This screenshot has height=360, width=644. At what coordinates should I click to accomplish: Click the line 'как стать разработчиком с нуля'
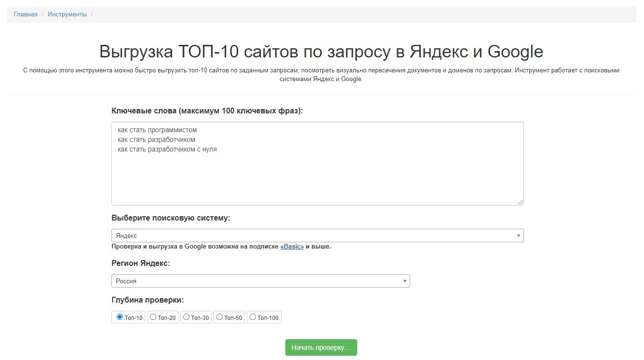click(x=167, y=150)
